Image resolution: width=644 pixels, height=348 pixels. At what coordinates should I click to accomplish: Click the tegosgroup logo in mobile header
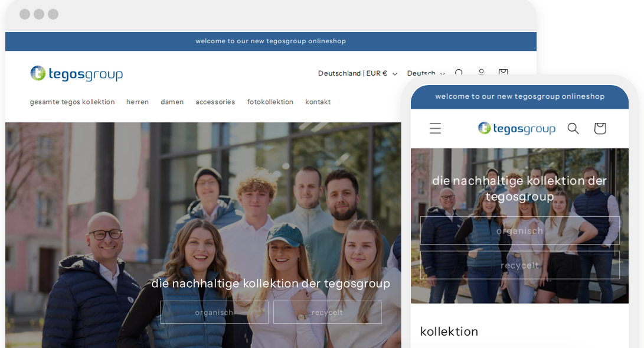tap(516, 128)
